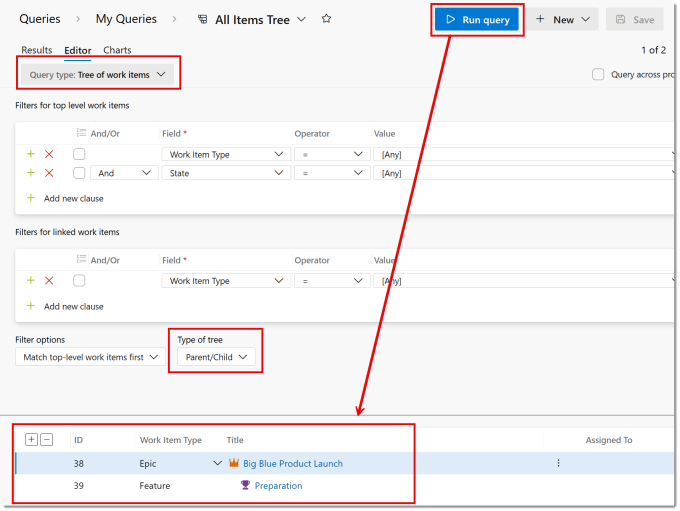Check the top-level Work Item Type clause checkbox
Image resolution: width=680 pixels, height=511 pixels.
click(x=79, y=154)
